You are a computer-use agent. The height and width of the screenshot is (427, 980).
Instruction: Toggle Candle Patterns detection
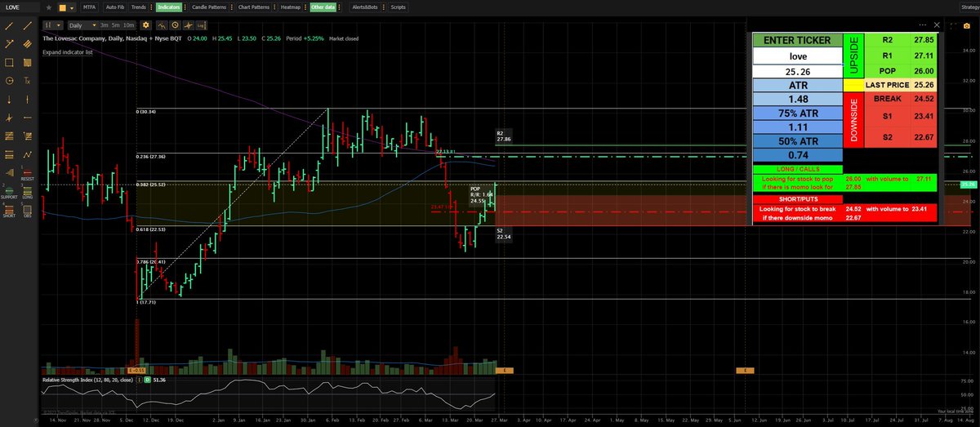(x=209, y=7)
